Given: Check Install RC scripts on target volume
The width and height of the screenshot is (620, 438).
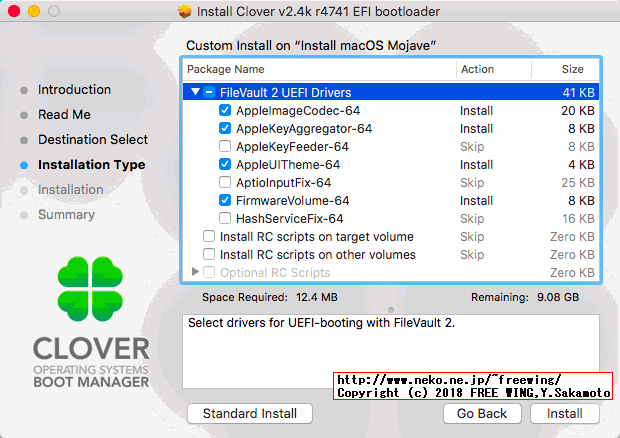Looking at the screenshot, I should tap(209, 236).
